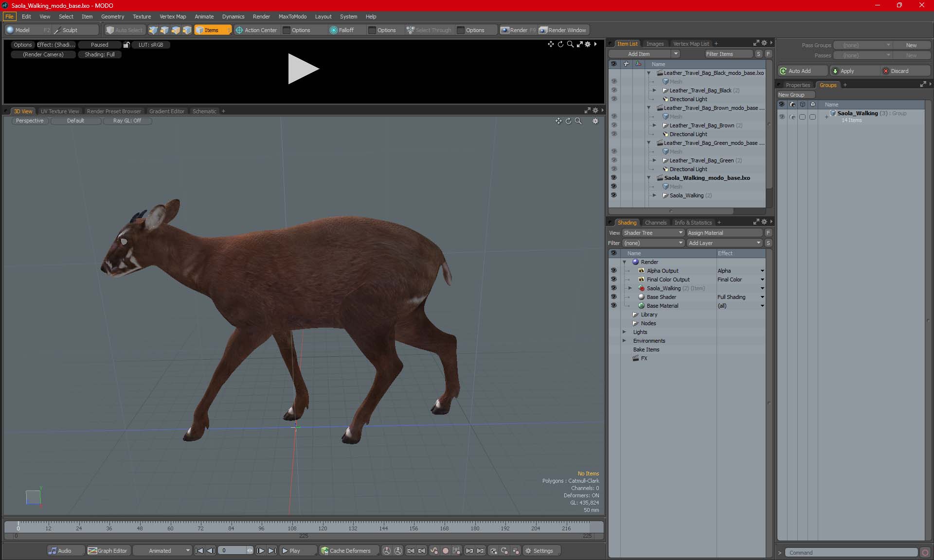The image size is (934, 560).
Task: Expand the Lights group in Shader Tree
Action: 625,332
